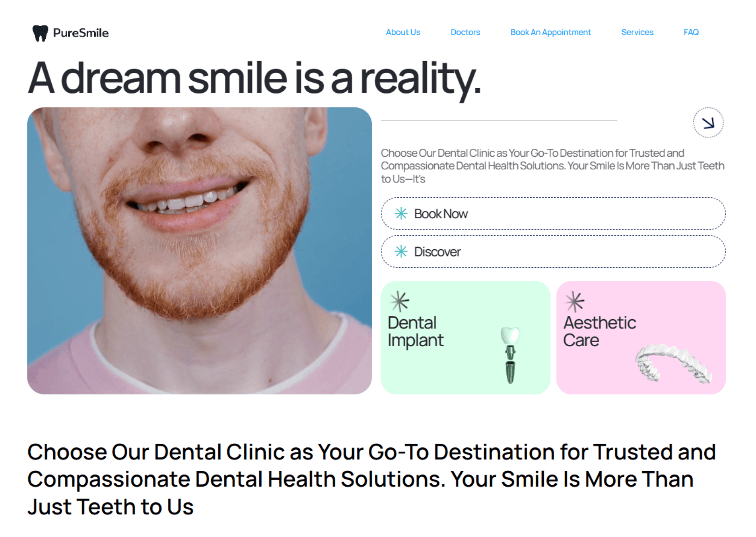The height and width of the screenshot is (537, 756).
Task: Go to the Doctors page
Action: (465, 32)
